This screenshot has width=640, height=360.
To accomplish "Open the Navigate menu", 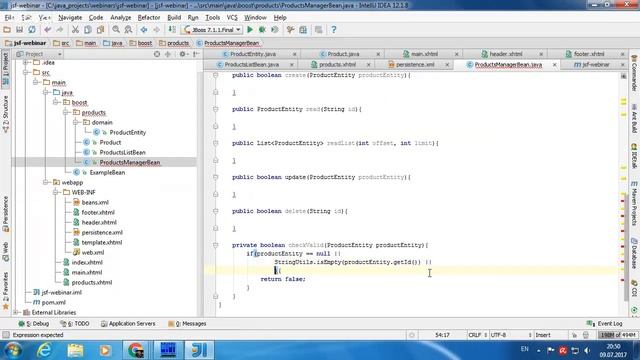I will [70, 18].
